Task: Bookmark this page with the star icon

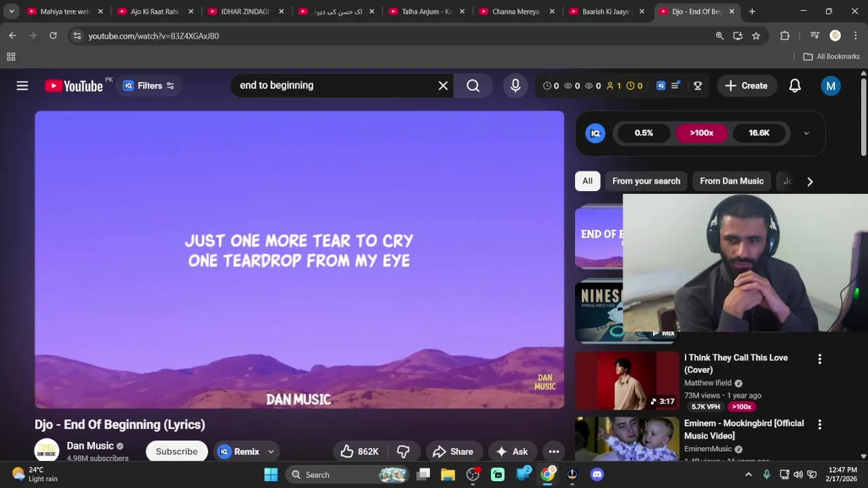Action: (x=756, y=36)
